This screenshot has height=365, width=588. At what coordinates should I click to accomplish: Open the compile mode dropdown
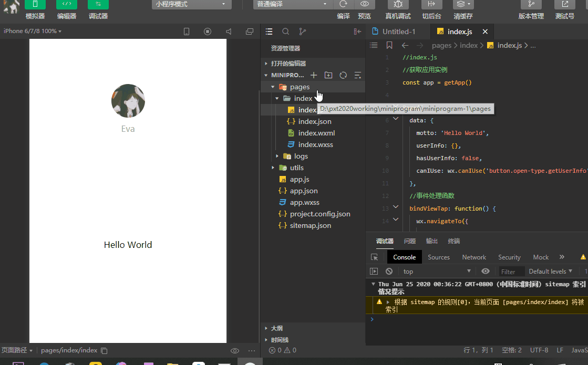tap(292, 4)
